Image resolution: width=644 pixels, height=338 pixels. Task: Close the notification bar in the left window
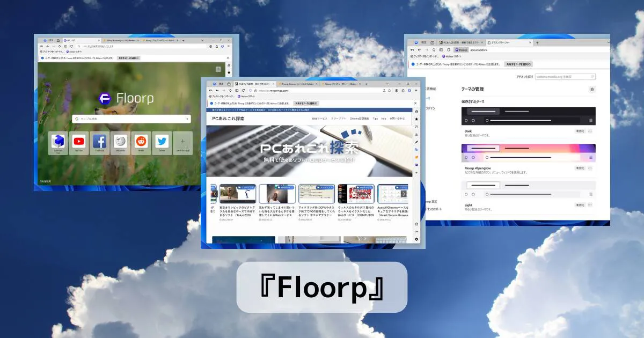[x=229, y=57]
